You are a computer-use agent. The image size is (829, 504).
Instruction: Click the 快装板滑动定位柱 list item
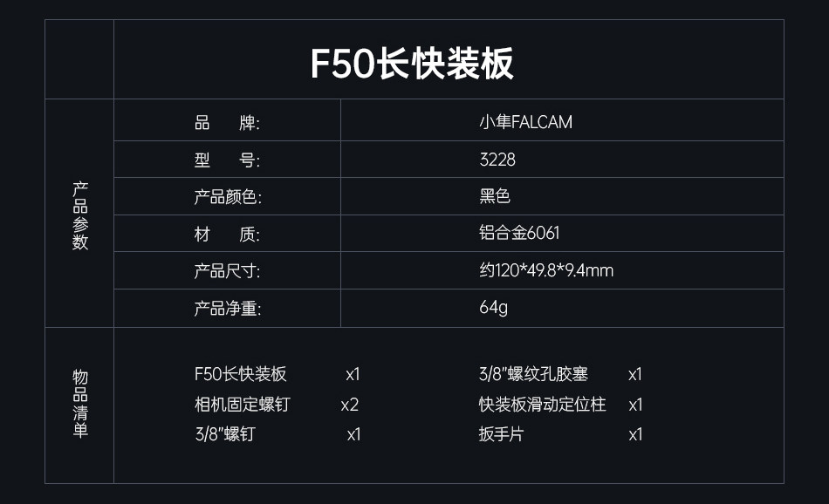point(542,405)
